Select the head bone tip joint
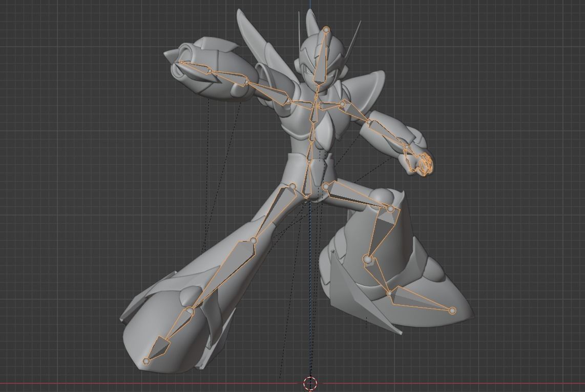 326,30
